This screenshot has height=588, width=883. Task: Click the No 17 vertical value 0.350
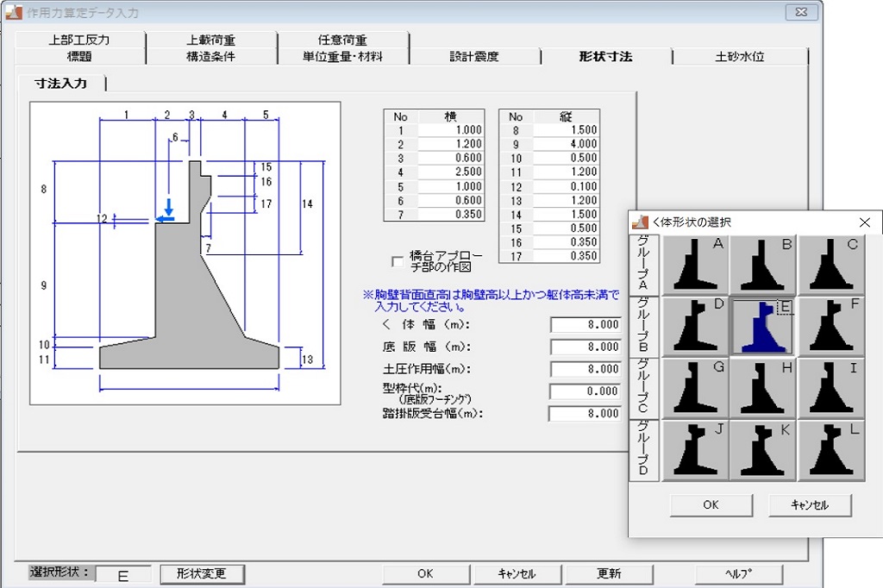(566, 256)
